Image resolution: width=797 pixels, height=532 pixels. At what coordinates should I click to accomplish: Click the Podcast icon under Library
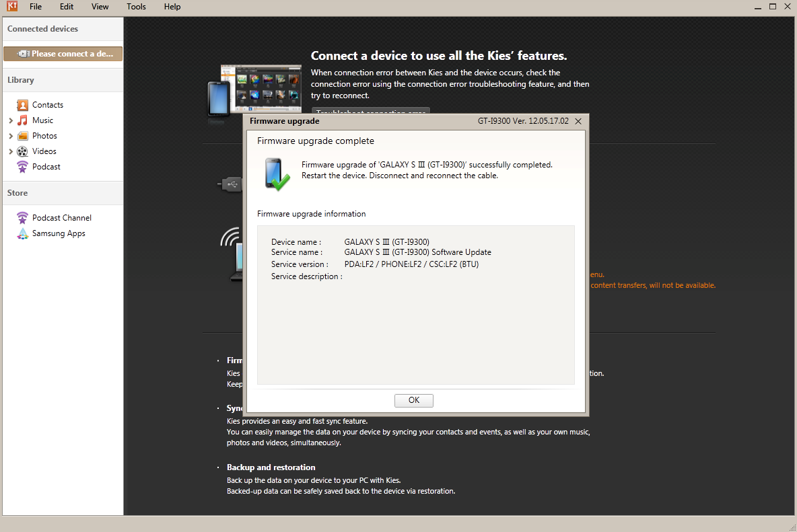(23, 167)
